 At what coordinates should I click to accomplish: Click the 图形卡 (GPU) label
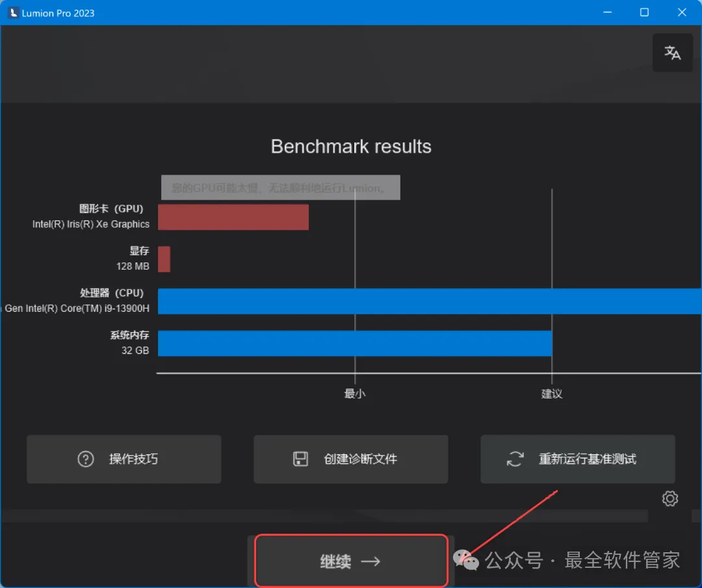click(111, 209)
